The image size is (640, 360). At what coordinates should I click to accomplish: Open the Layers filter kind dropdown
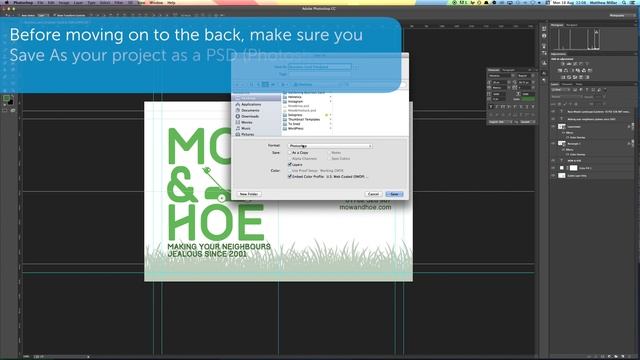coord(561,90)
